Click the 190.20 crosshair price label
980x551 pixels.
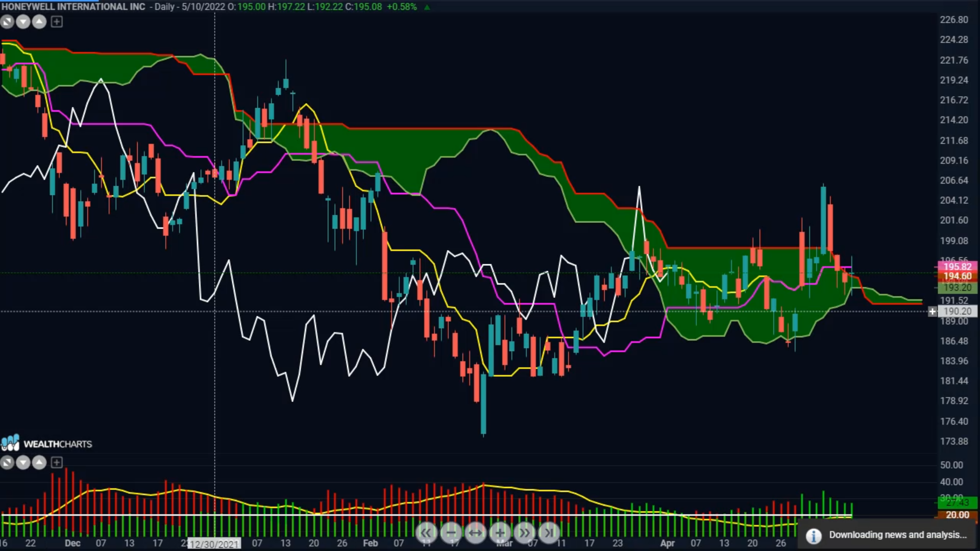point(958,311)
